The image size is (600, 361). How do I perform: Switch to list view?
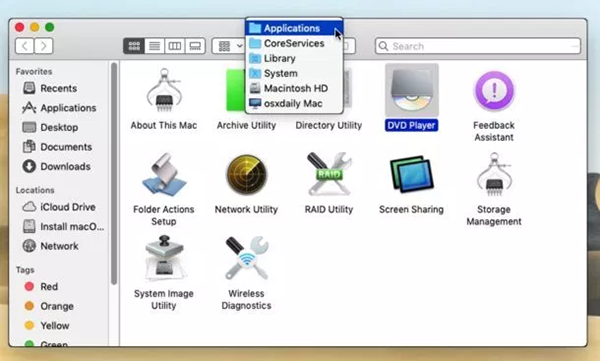[x=155, y=46]
